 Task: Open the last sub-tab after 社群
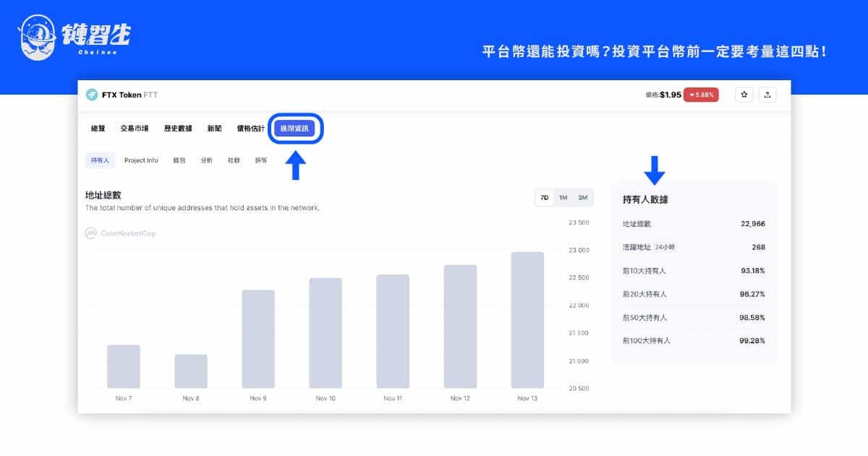pyautogui.click(x=261, y=160)
